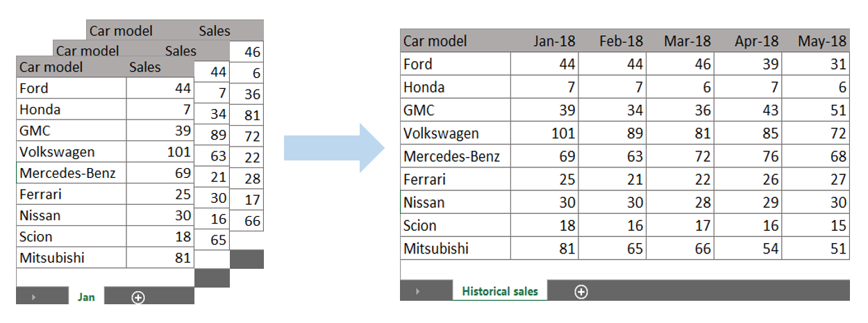Click sheet navigation arrow left of Historical sales tab
This screenshot has height=323, width=868.
(x=417, y=292)
